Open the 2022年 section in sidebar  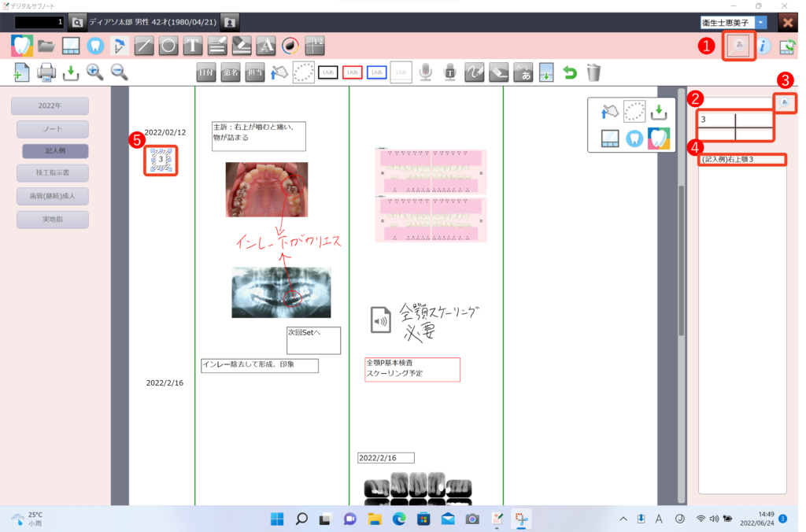tap(50, 106)
